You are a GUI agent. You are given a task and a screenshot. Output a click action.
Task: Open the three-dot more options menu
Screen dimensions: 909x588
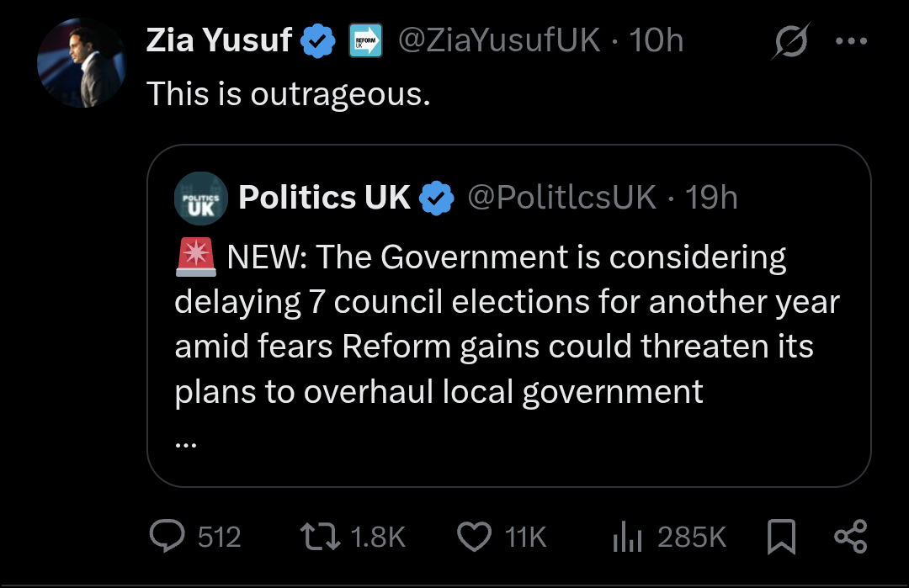click(849, 40)
